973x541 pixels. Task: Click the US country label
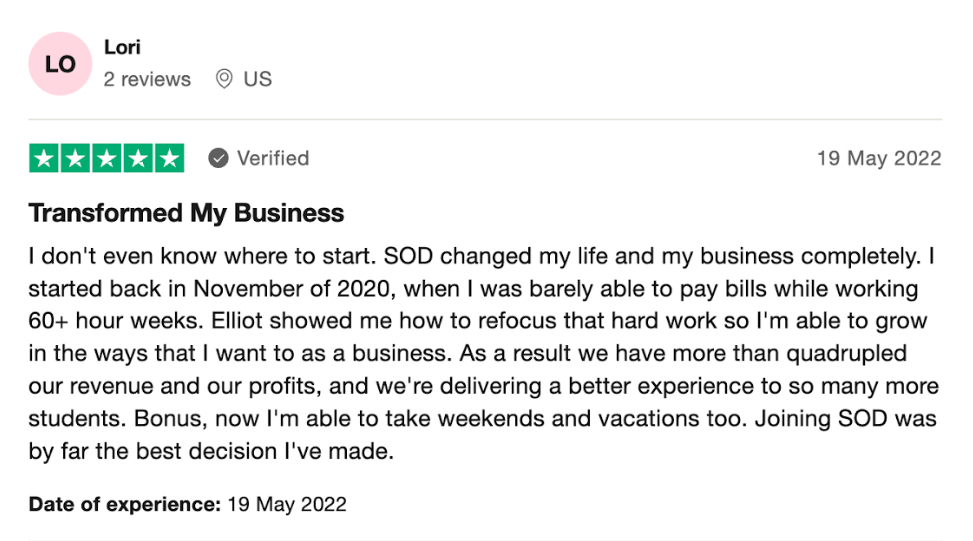(x=257, y=79)
